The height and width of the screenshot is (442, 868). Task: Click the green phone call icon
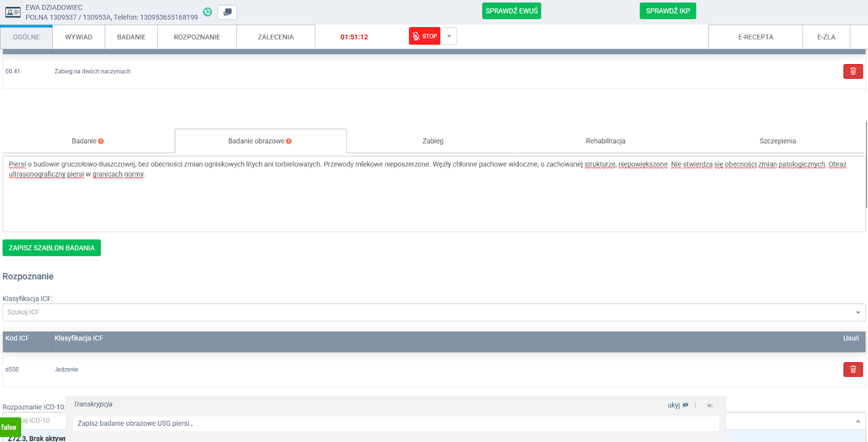pyautogui.click(x=207, y=12)
